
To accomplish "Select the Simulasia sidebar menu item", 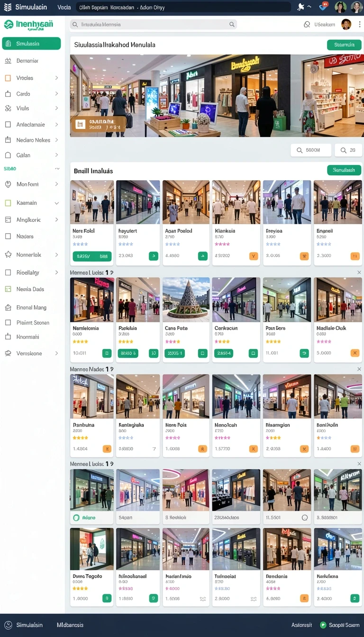I will click(x=31, y=44).
